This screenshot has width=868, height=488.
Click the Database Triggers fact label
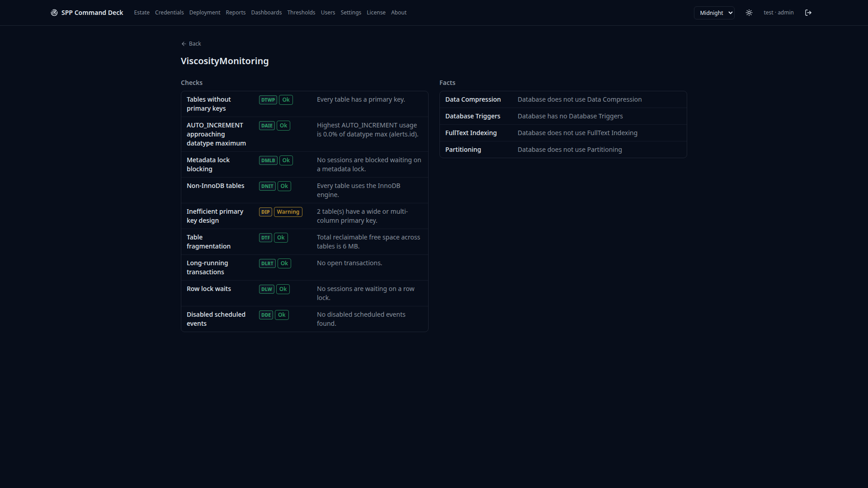coord(472,116)
